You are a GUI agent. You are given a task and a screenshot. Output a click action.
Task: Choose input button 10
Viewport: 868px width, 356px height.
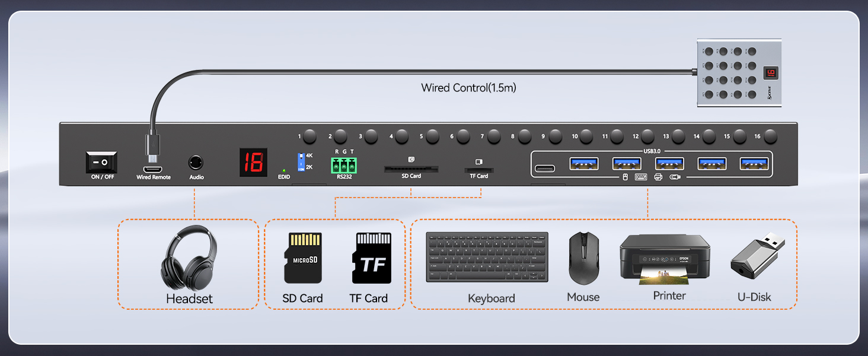pos(586,136)
